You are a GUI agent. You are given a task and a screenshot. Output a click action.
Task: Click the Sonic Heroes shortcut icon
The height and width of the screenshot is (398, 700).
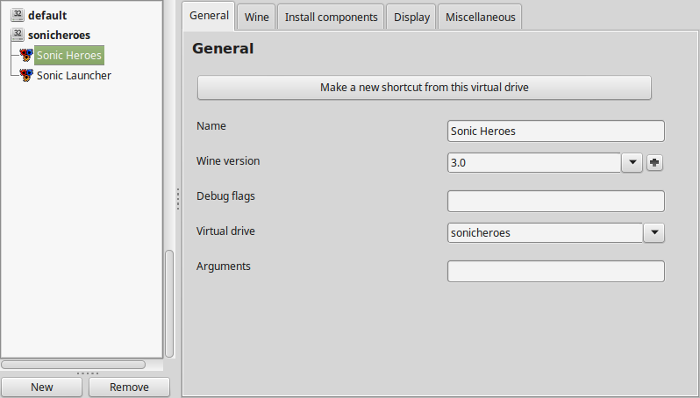coord(26,55)
